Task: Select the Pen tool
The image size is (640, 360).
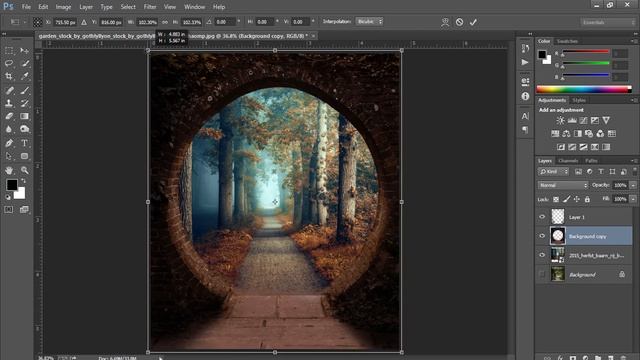Action: click(x=9, y=143)
